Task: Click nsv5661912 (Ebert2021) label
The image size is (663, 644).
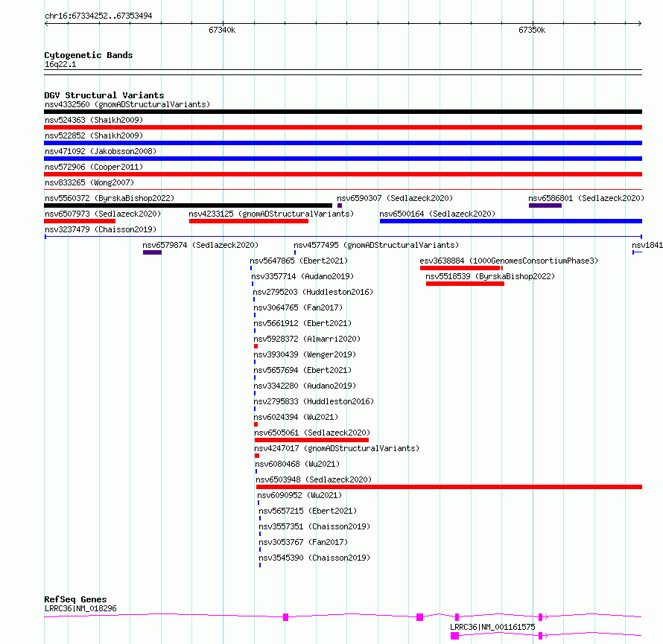Action: coord(302,323)
